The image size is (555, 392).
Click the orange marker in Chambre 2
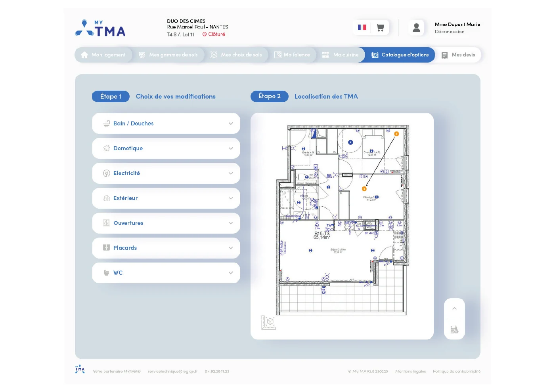(364, 189)
